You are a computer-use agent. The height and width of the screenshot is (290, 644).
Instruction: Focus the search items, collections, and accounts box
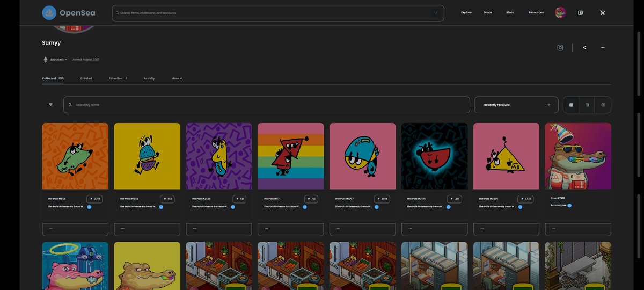278,13
